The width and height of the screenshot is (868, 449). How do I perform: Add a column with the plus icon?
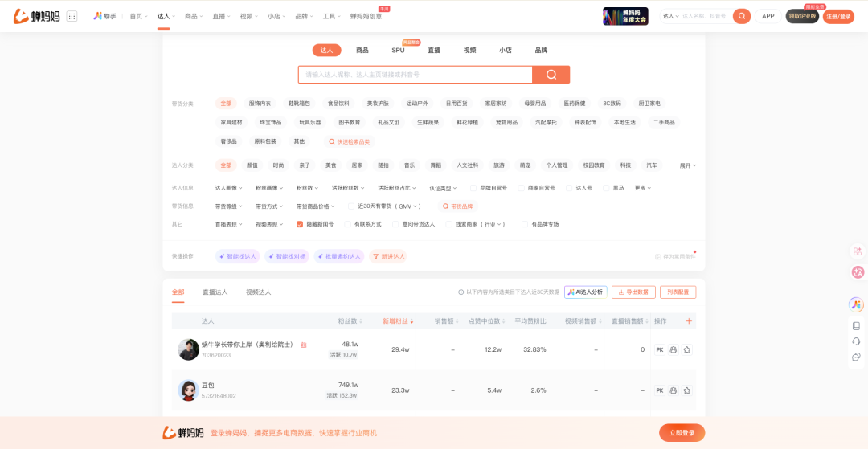pos(689,321)
